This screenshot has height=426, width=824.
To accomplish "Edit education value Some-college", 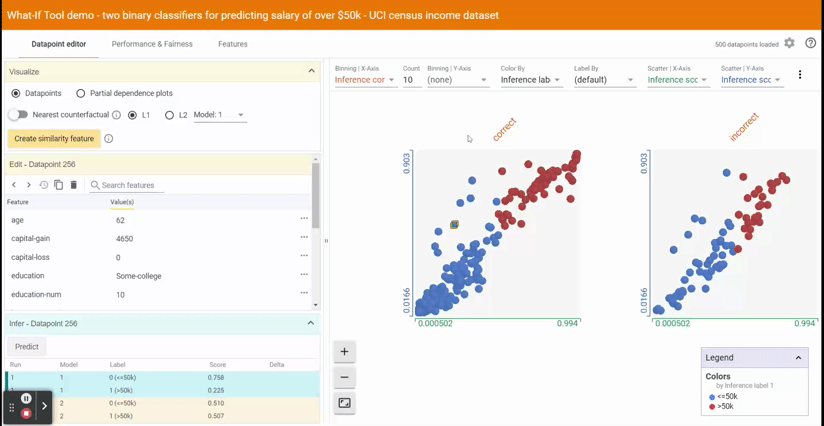I will click(x=139, y=276).
